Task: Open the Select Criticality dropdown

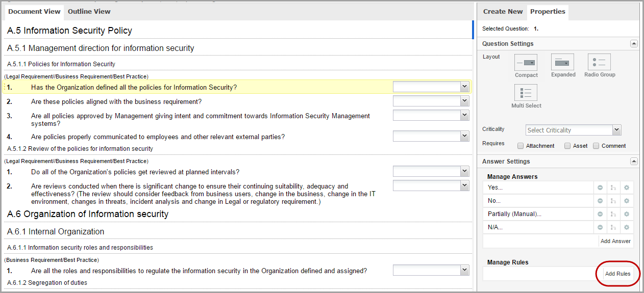Action: coord(573,130)
